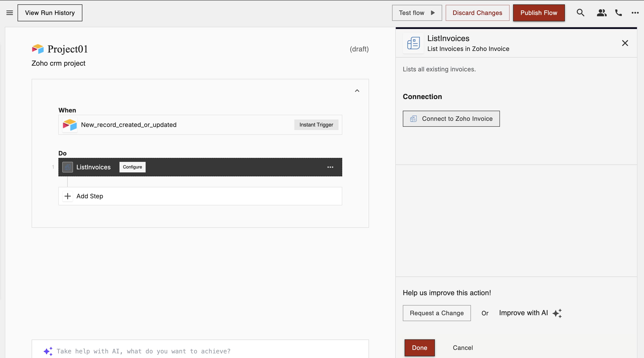This screenshot has width=644, height=358.
Task: Click the ListInvoices step icon
Action: pos(67,167)
